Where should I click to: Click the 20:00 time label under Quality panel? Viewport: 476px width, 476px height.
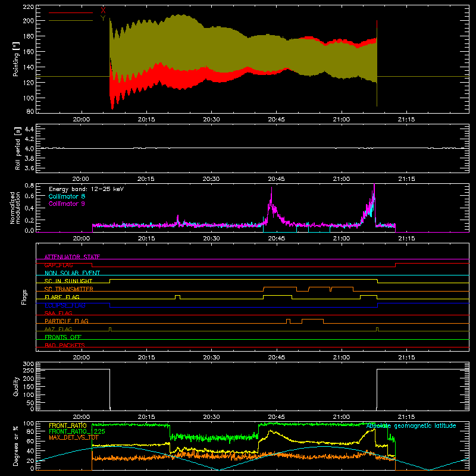[x=82, y=417]
